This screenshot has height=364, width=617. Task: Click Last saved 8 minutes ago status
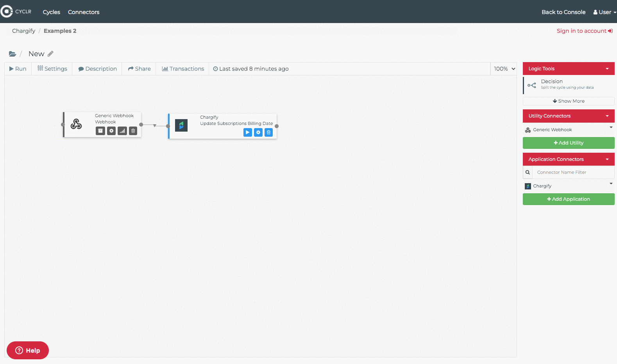tap(251, 69)
